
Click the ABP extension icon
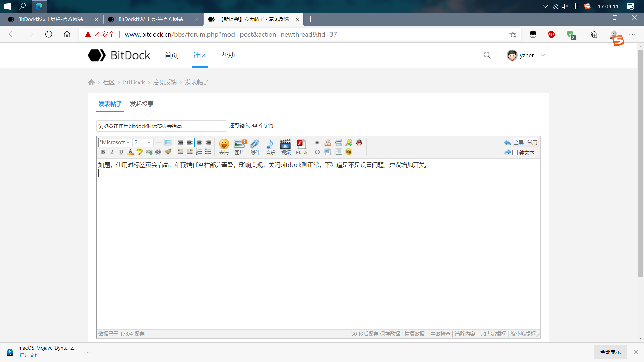[551, 34]
